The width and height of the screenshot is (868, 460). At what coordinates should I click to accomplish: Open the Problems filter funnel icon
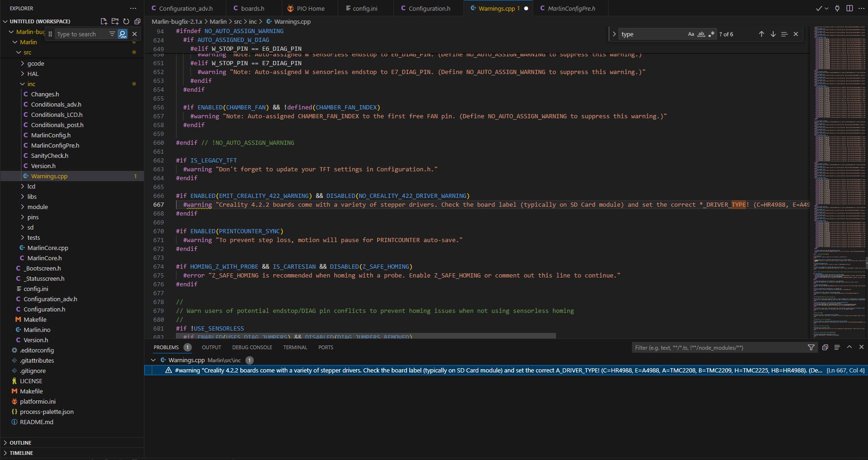[x=811, y=347]
